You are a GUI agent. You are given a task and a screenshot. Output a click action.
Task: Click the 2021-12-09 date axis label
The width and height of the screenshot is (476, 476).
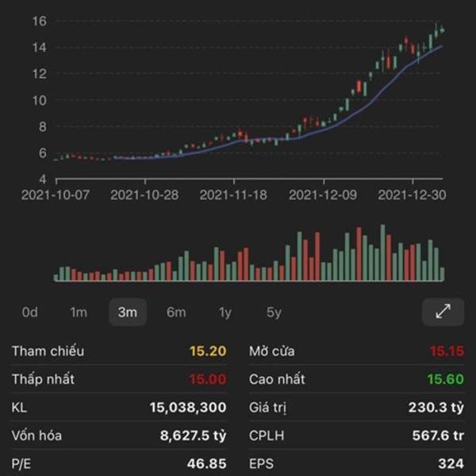click(323, 195)
